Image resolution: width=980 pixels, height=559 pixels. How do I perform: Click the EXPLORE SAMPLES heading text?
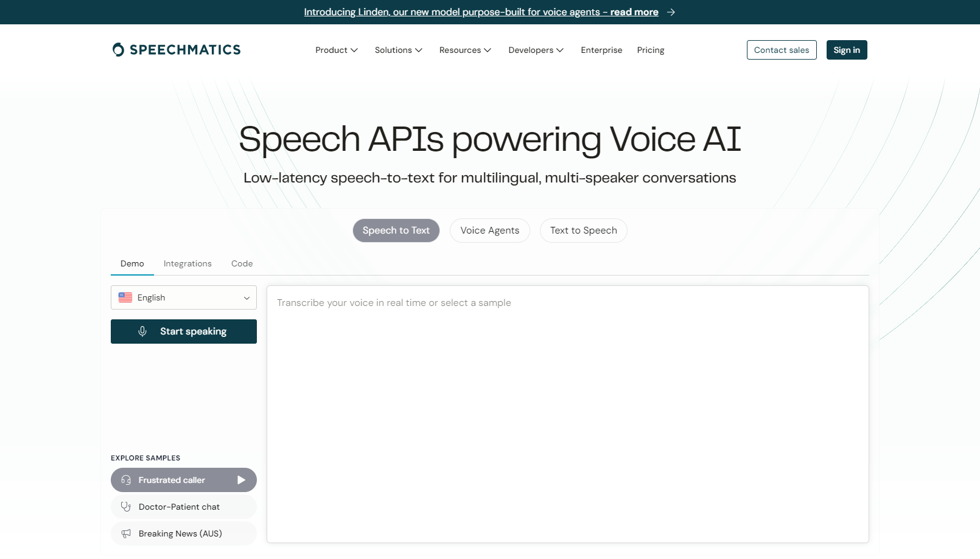coord(145,458)
